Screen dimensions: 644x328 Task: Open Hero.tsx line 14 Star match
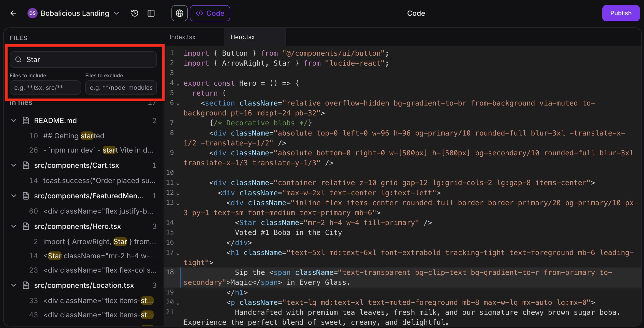(x=99, y=256)
